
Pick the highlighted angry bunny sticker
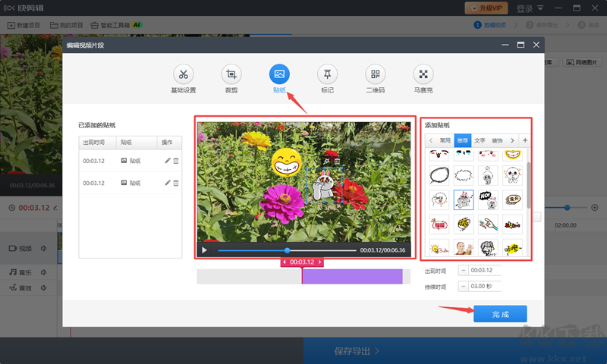pos(464,199)
